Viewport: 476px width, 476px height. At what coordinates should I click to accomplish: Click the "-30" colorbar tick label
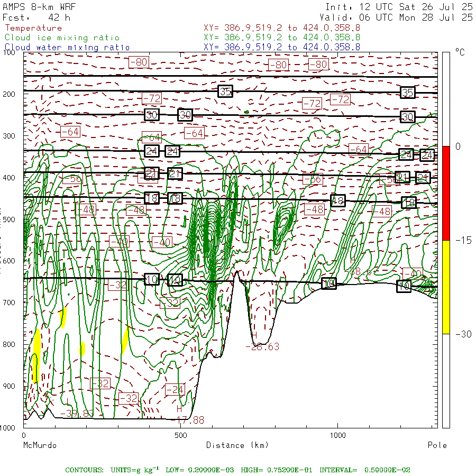(x=463, y=334)
